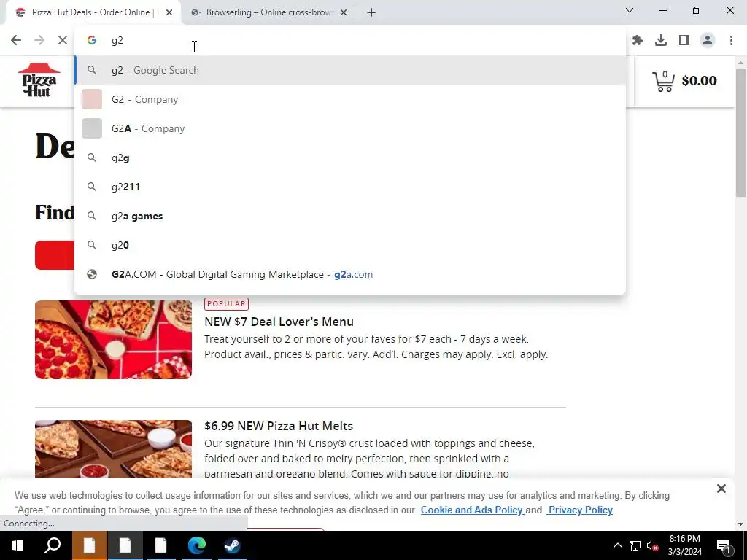Image resolution: width=747 pixels, height=560 pixels.
Task: Open the profile avatar menu
Action: (x=708, y=41)
